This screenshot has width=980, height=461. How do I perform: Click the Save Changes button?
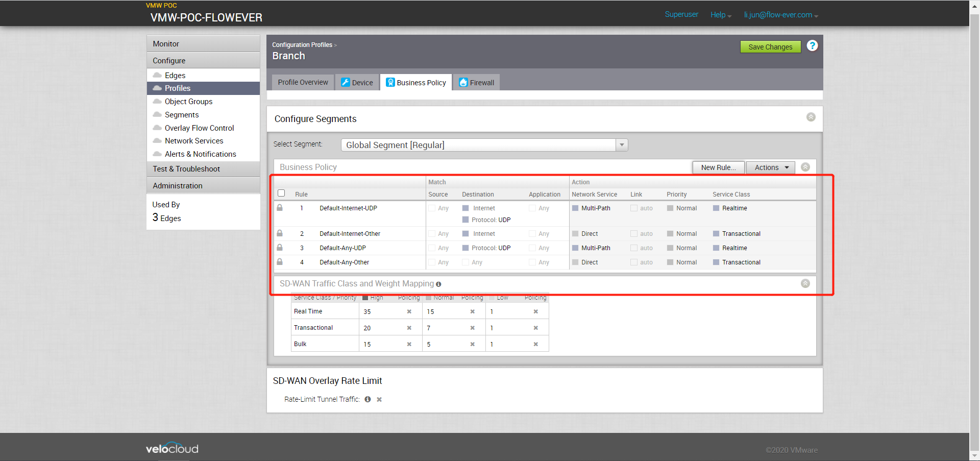click(x=770, y=47)
